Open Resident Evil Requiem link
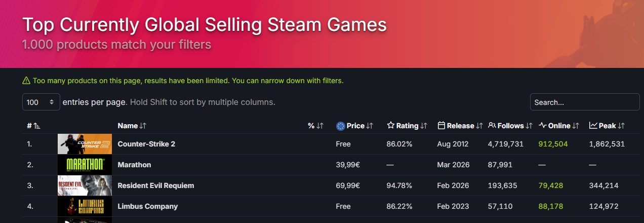 pyautogui.click(x=155, y=185)
